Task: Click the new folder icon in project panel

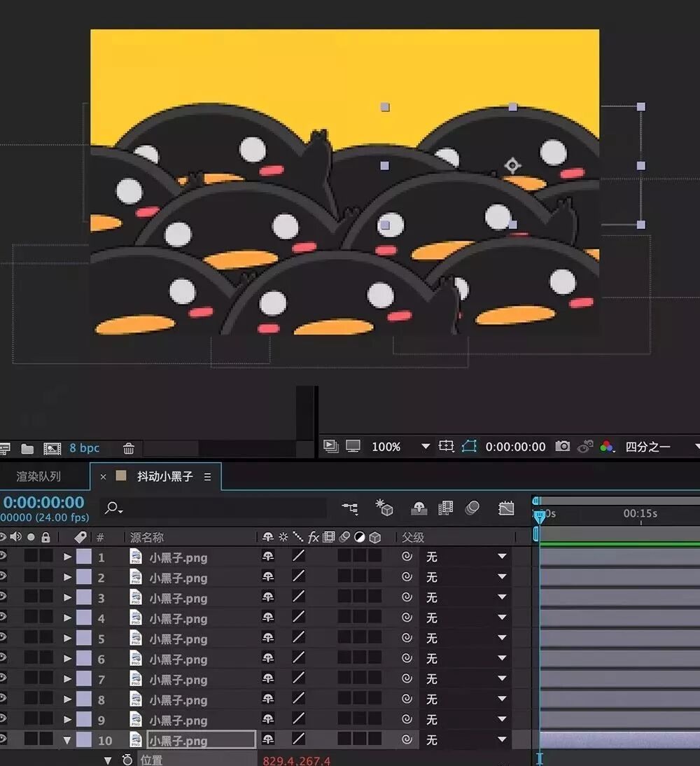Action: tap(27, 448)
